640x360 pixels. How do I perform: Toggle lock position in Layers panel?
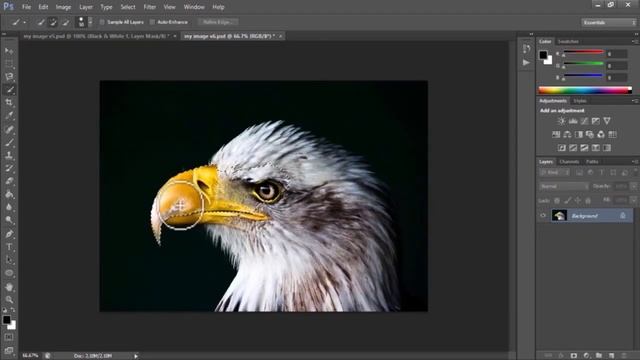click(x=578, y=200)
